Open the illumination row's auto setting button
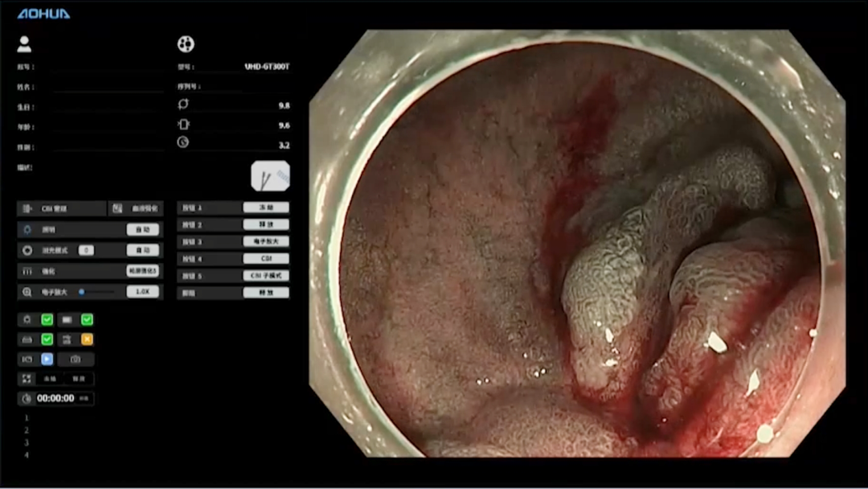Viewport: 868px width, 489px height. (x=143, y=229)
